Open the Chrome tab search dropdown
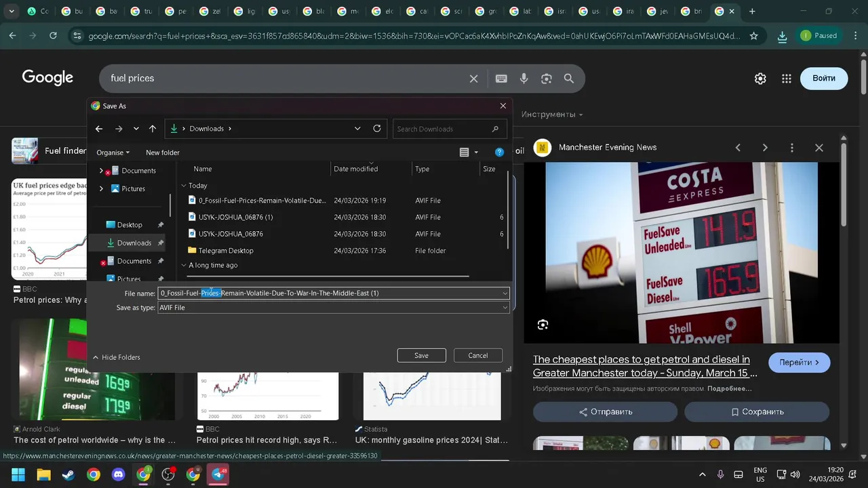The height and width of the screenshot is (488, 868). pos(12,12)
